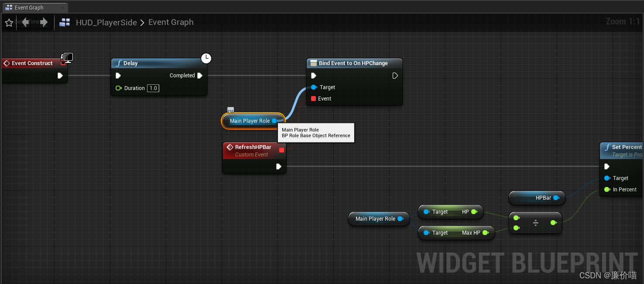Click output pin of highlighted Main Player Role

tap(274, 121)
